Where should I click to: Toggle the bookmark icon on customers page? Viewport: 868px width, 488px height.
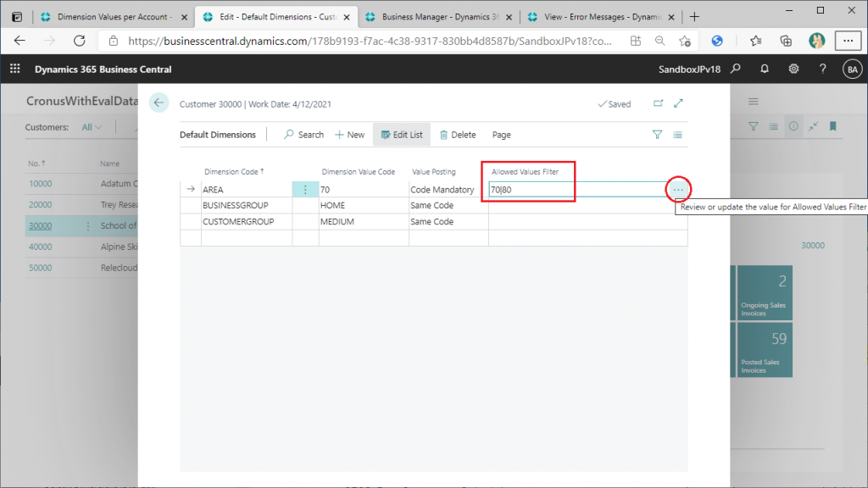[832, 126]
